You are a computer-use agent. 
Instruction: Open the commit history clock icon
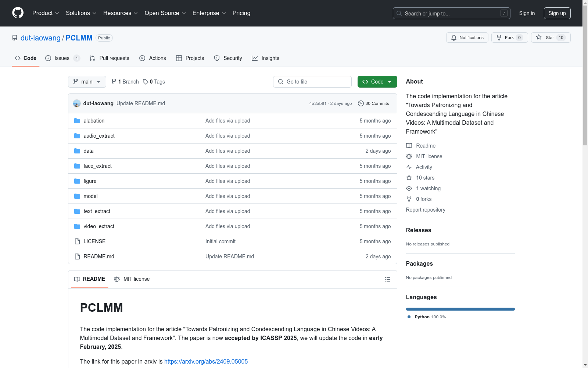pos(361,103)
